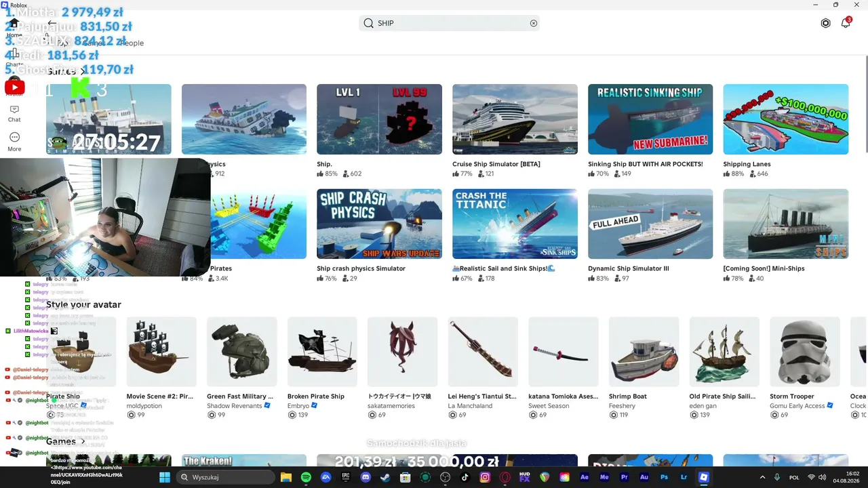Open Shipping Lanes game title
The height and width of the screenshot is (488, 868).
pos(747,164)
